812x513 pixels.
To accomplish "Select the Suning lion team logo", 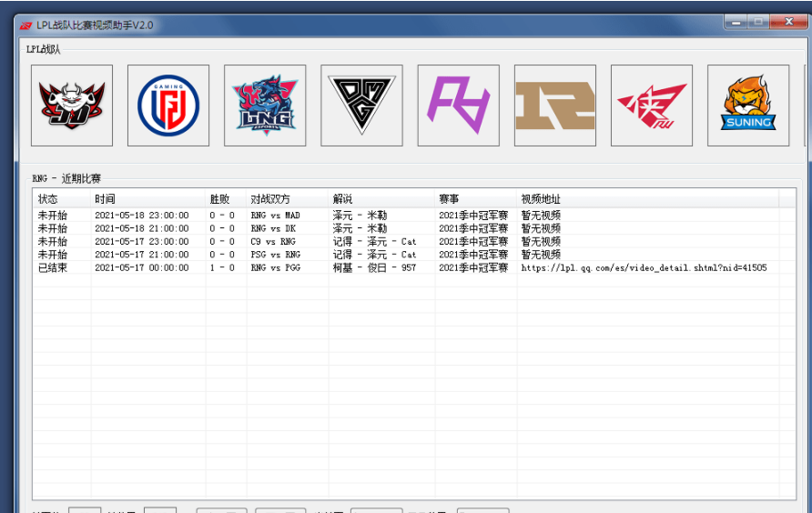I will (x=748, y=106).
